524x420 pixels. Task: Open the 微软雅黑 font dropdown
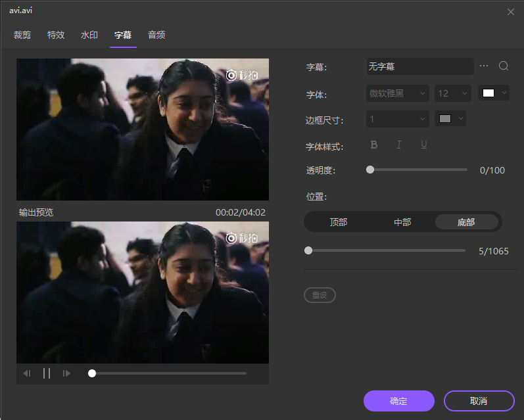point(397,93)
